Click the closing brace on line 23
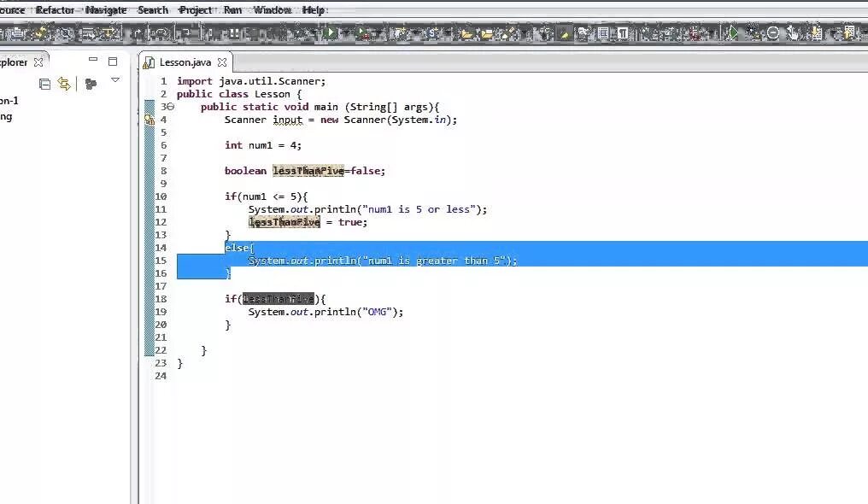 pos(179,363)
